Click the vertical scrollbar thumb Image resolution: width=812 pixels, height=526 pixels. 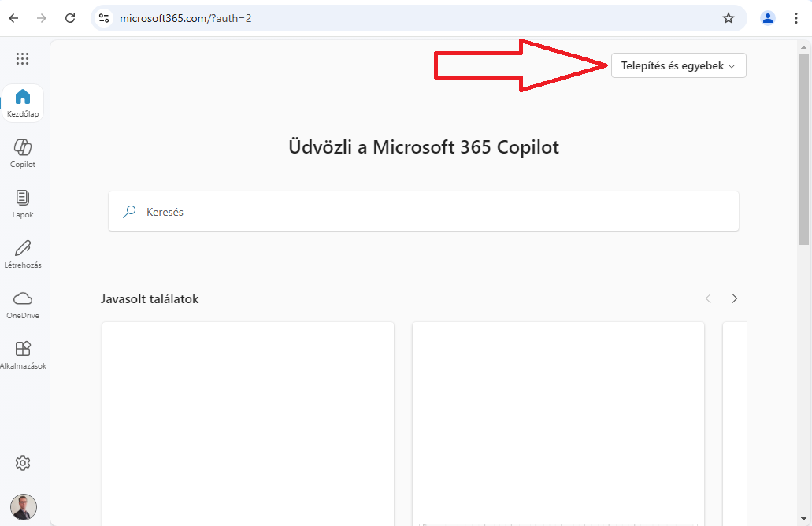(803, 149)
